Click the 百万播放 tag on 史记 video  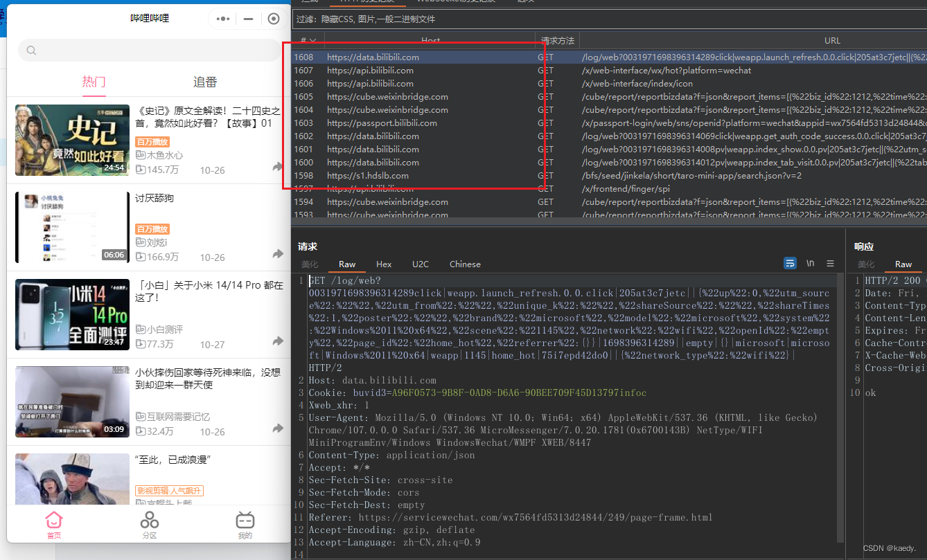click(x=152, y=142)
